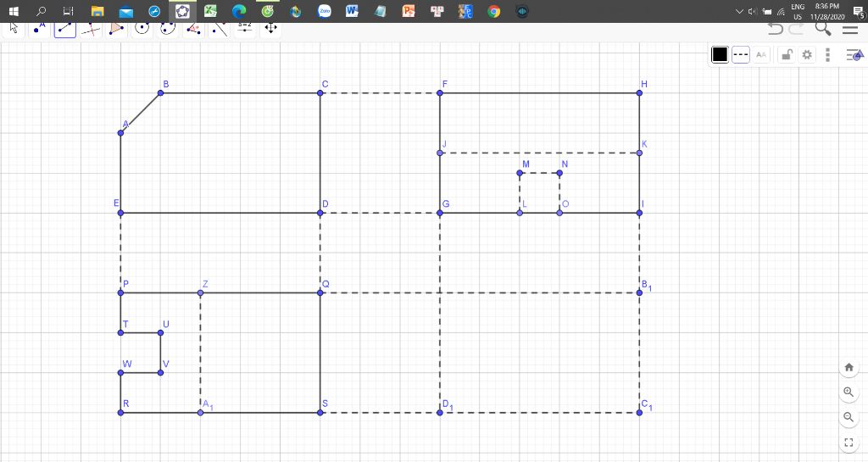Viewport: 868px width, 462px height.
Task: Open Task View on taskbar
Action: (68, 11)
